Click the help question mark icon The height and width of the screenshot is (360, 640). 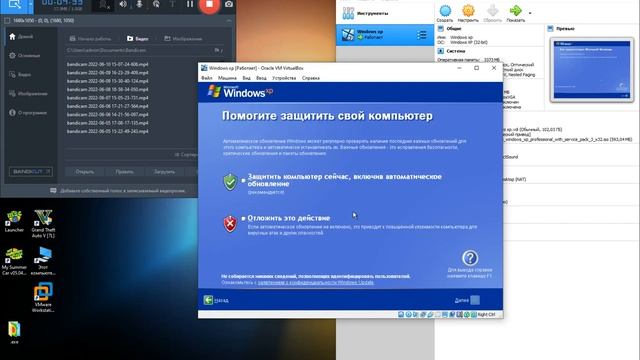(470, 258)
